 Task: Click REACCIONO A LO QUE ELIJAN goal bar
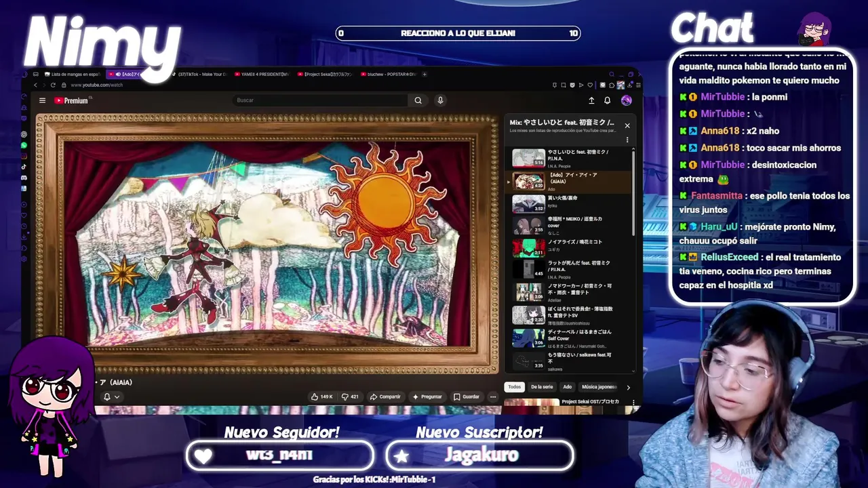click(458, 33)
